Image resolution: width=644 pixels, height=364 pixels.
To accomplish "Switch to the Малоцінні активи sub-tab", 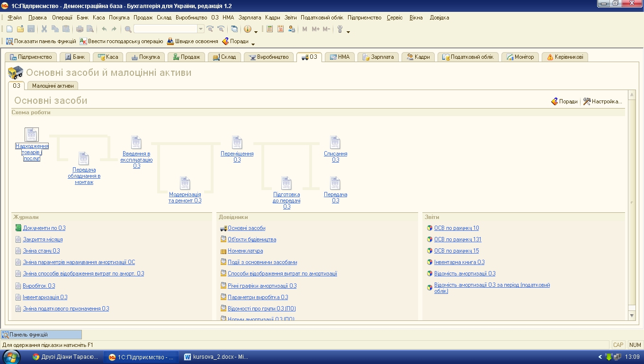I will (x=53, y=86).
